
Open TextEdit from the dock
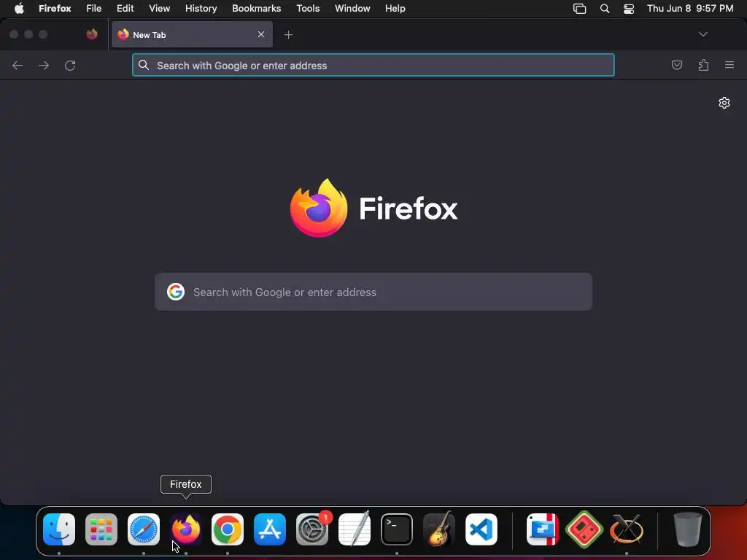click(355, 529)
